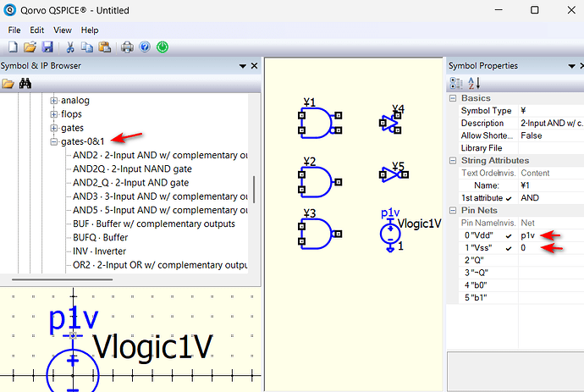Expand the analog tree folder
Viewport: 584px width, 392px height.
(x=54, y=101)
